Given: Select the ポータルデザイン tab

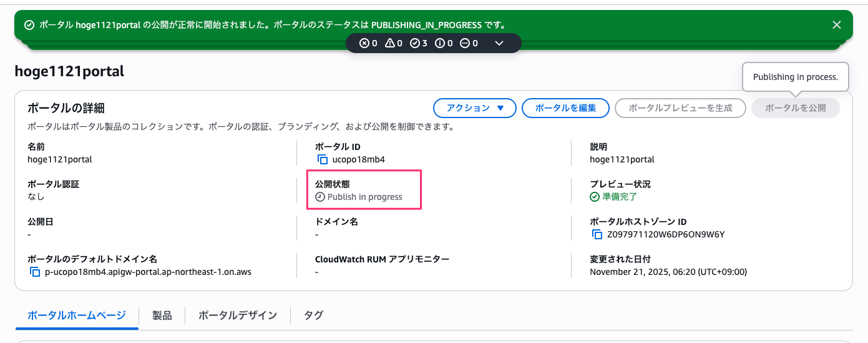Looking at the screenshot, I should click(238, 316).
